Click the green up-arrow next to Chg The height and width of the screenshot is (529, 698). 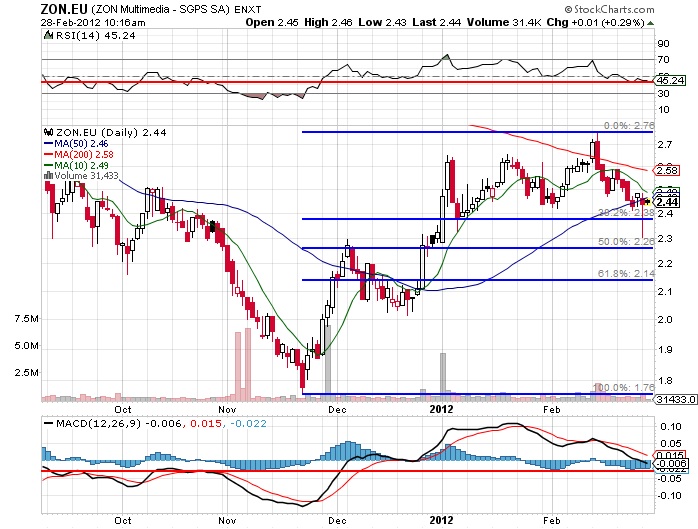(x=650, y=23)
